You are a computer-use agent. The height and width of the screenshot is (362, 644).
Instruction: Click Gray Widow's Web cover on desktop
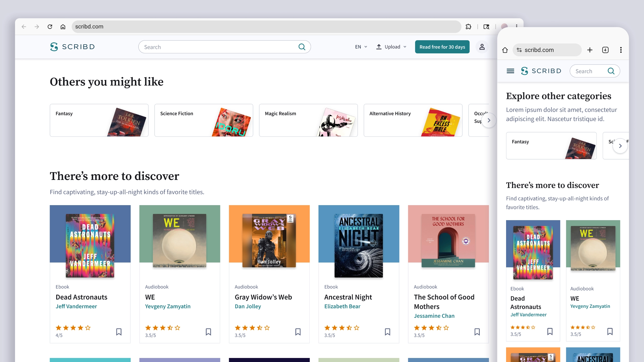point(269,241)
